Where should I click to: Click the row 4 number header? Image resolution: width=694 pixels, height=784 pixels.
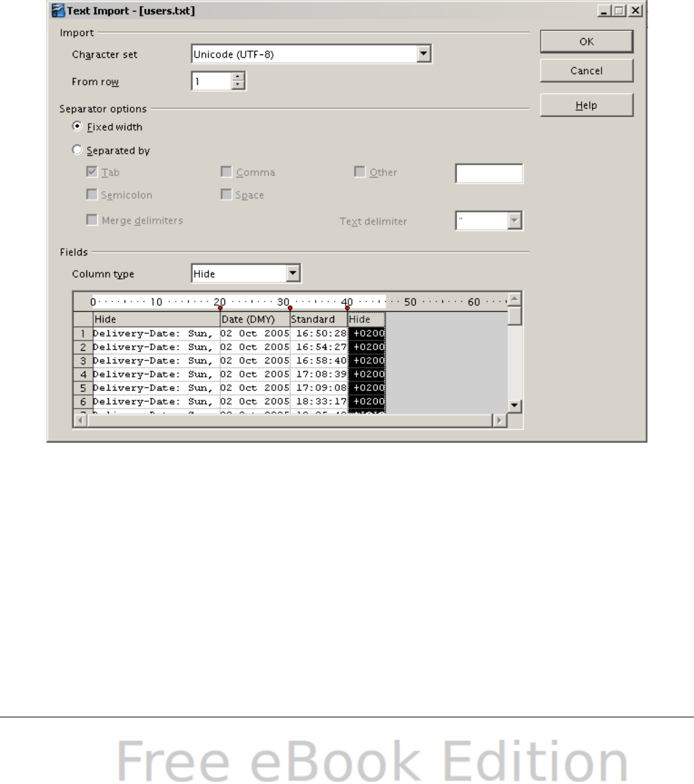pyautogui.click(x=83, y=374)
